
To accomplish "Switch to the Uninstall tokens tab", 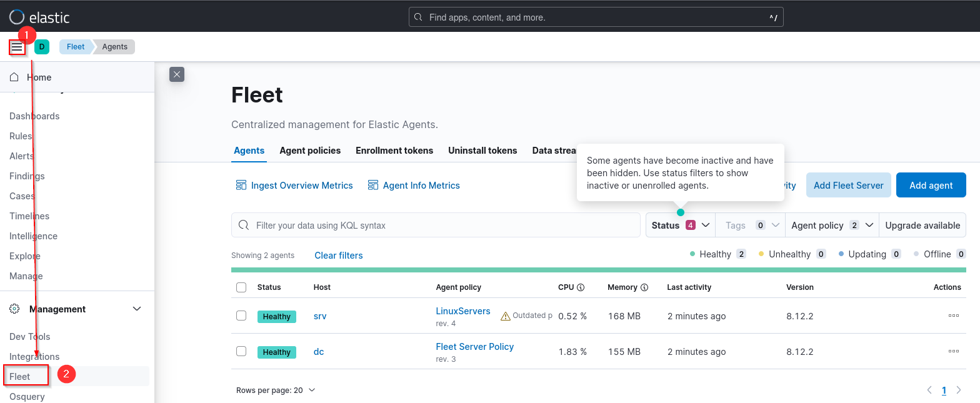I will (x=482, y=151).
